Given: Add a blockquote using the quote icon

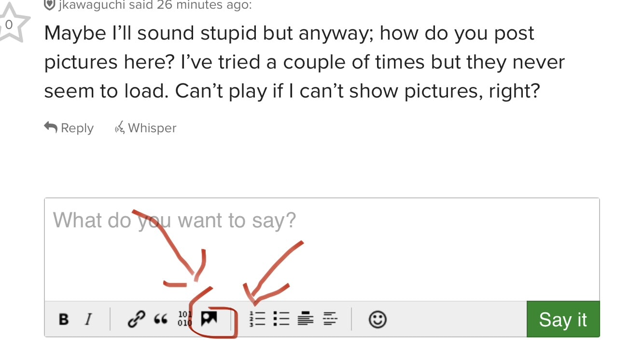Looking at the screenshot, I should coord(160,320).
